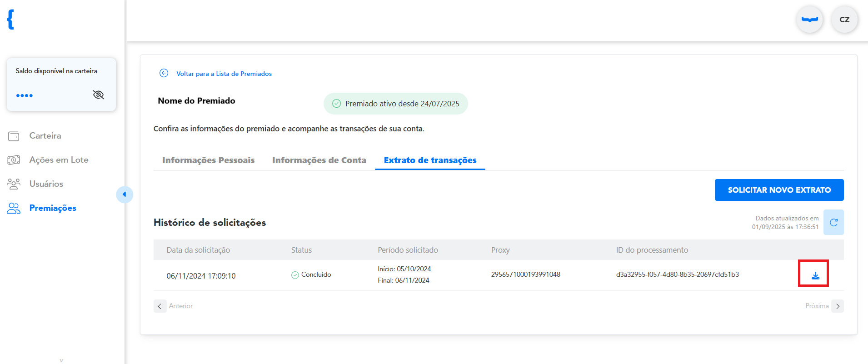This screenshot has width=868, height=364.
Task: Click the back arrow circle icon
Action: (164, 73)
